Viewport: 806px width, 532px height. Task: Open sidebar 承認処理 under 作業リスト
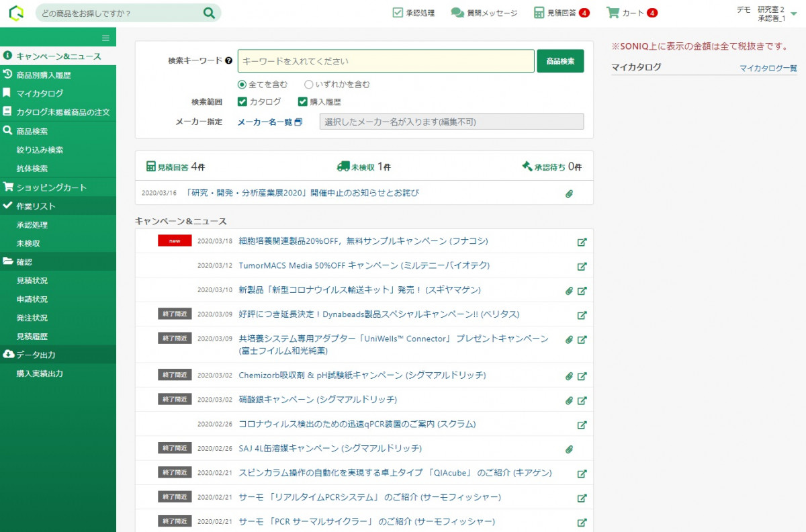[32, 225]
